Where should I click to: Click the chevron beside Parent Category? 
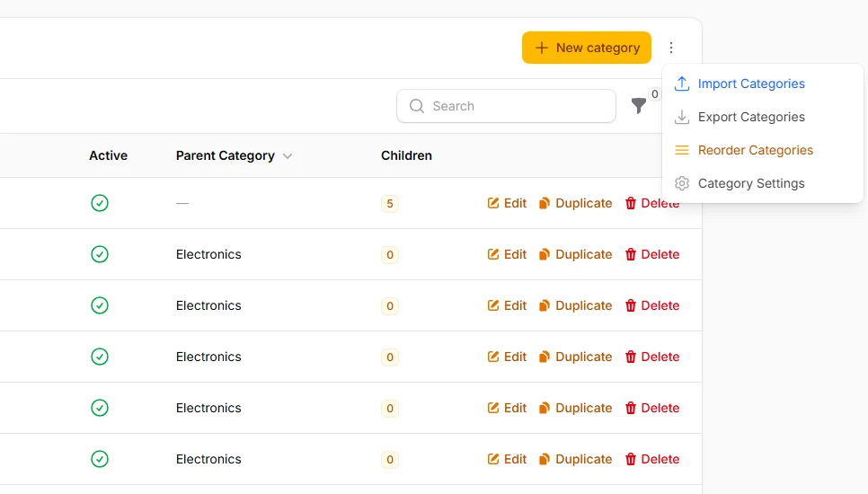[288, 156]
